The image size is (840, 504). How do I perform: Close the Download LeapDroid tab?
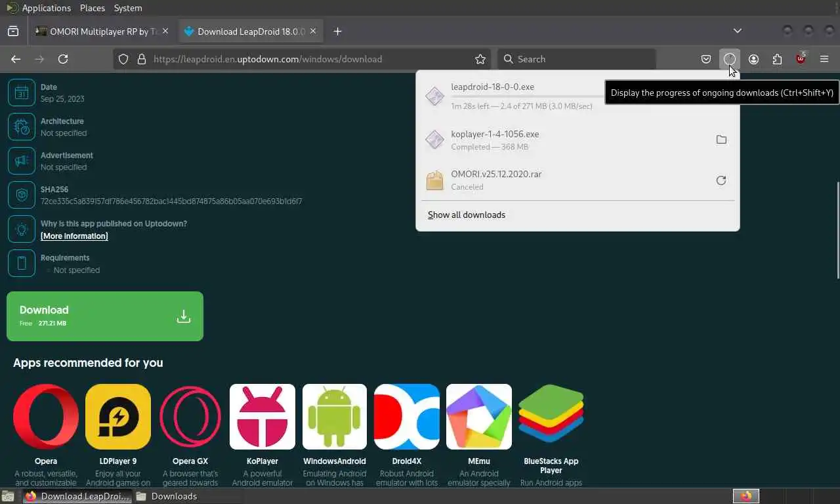[x=313, y=31]
